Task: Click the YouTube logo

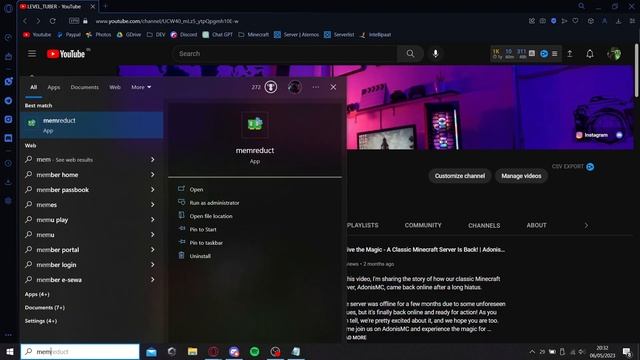Action: point(66,54)
